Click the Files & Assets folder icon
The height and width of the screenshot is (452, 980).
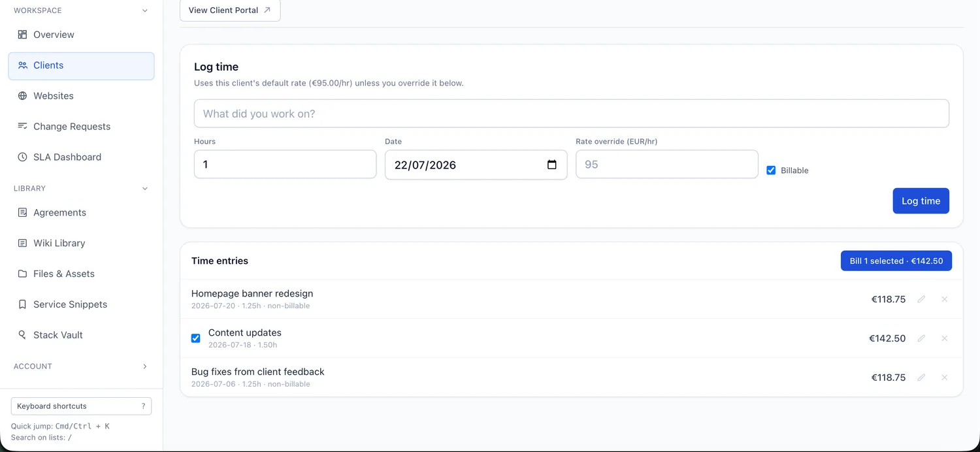point(22,274)
